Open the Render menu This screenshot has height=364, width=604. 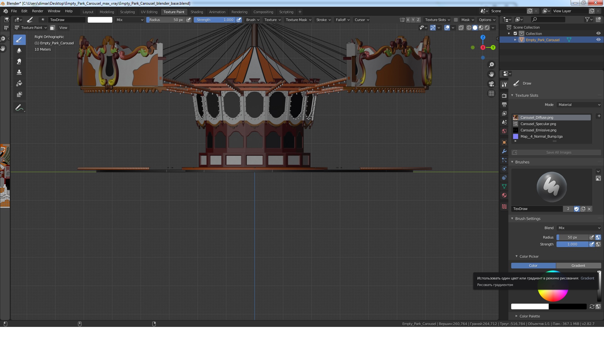(37, 11)
